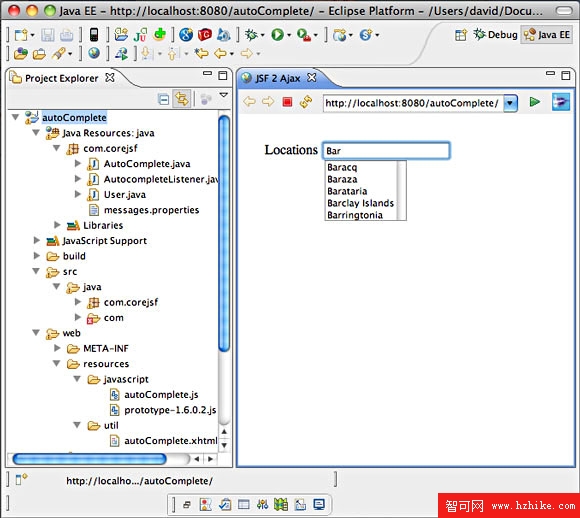Select autoComplete.js file

click(161, 395)
